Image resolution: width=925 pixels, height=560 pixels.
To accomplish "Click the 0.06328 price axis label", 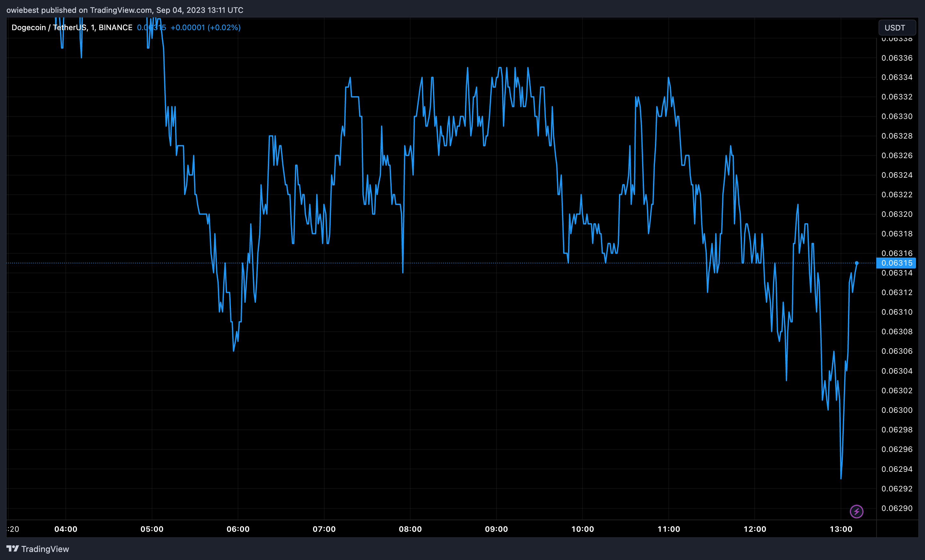I will (897, 136).
